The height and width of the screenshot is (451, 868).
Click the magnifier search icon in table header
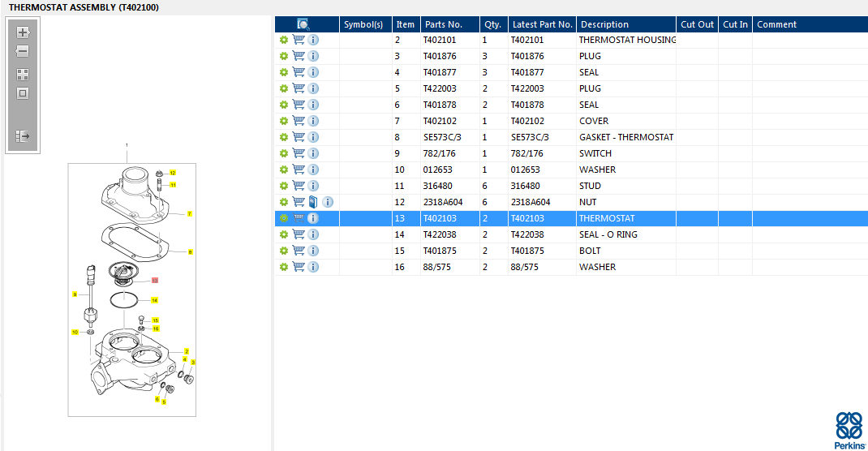point(303,24)
